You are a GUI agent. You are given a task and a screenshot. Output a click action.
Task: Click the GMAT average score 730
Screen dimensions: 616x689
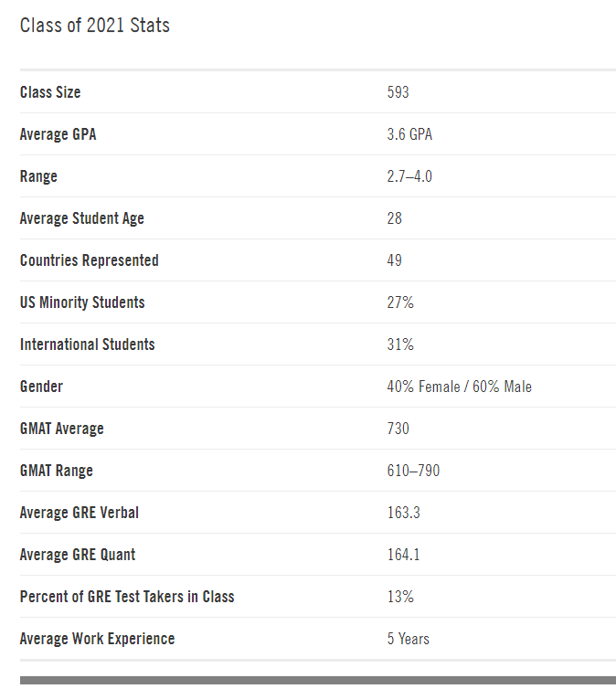coord(398,429)
